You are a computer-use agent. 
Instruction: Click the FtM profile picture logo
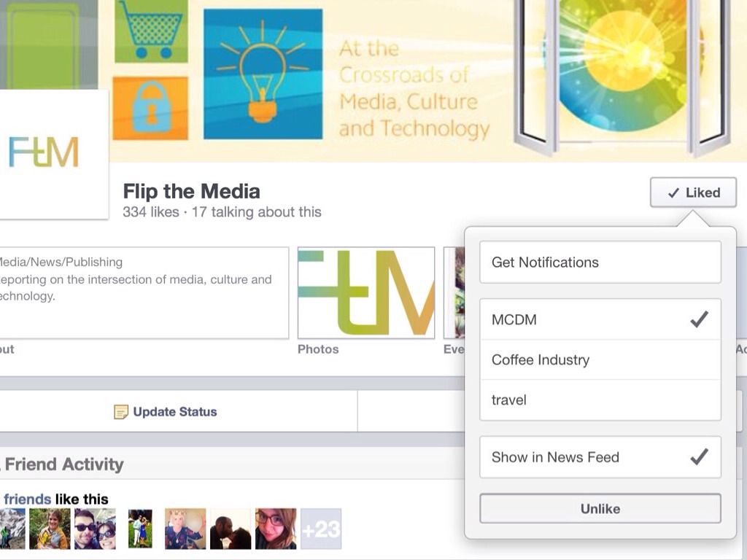click(44, 153)
